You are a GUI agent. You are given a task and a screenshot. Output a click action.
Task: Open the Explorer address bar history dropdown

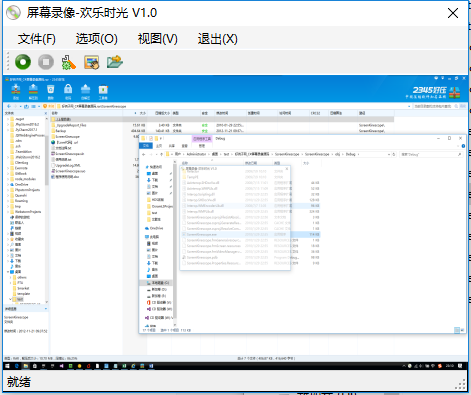389,154
